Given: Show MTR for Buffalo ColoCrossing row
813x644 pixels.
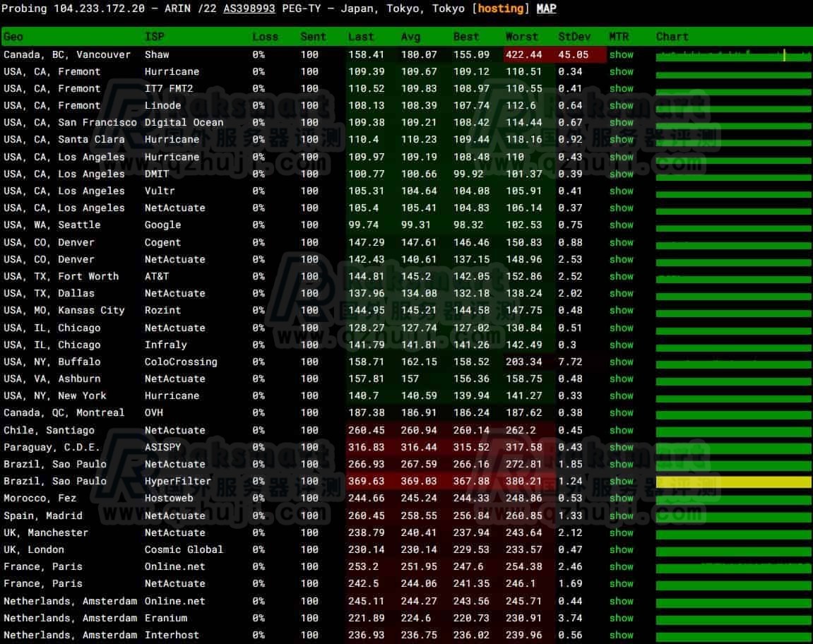Looking at the screenshot, I should [622, 362].
